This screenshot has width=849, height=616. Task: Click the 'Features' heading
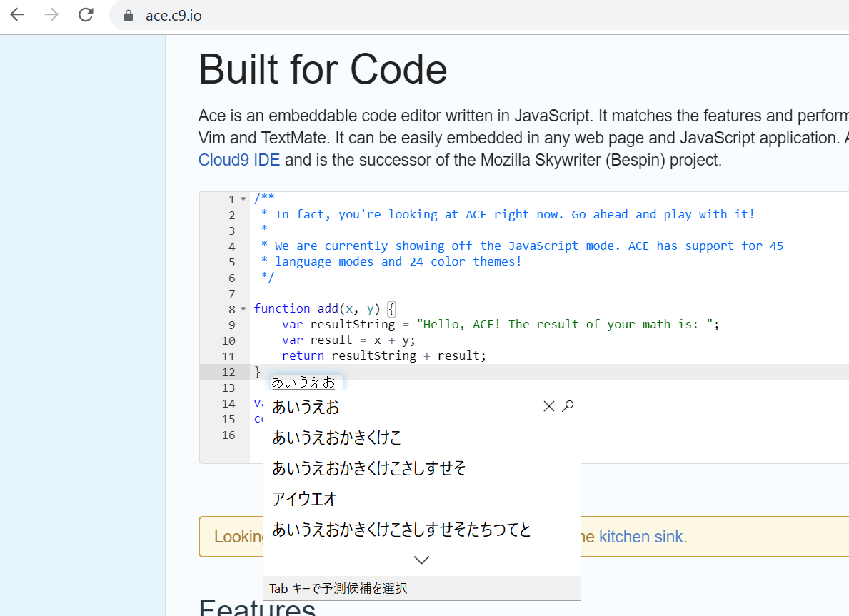[257, 607]
